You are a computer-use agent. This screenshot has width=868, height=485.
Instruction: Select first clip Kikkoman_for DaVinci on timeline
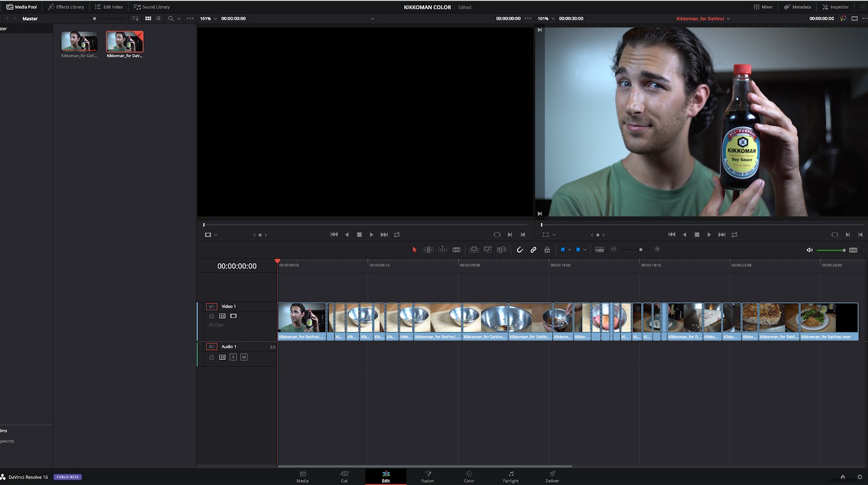click(302, 321)
